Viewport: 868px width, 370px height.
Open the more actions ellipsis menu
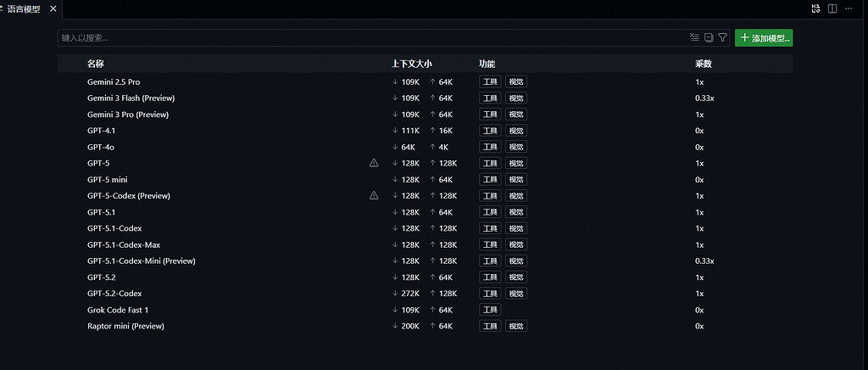click(x=849, y=8)
